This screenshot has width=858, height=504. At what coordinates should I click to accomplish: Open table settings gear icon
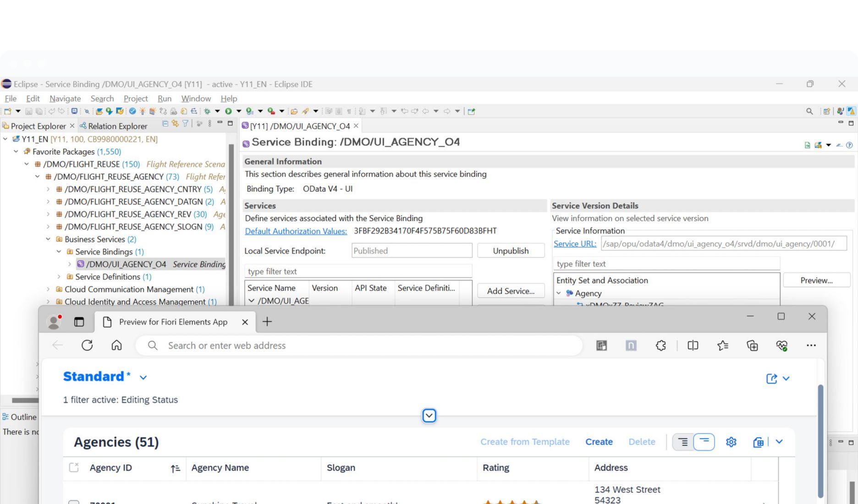pos(731,442)
